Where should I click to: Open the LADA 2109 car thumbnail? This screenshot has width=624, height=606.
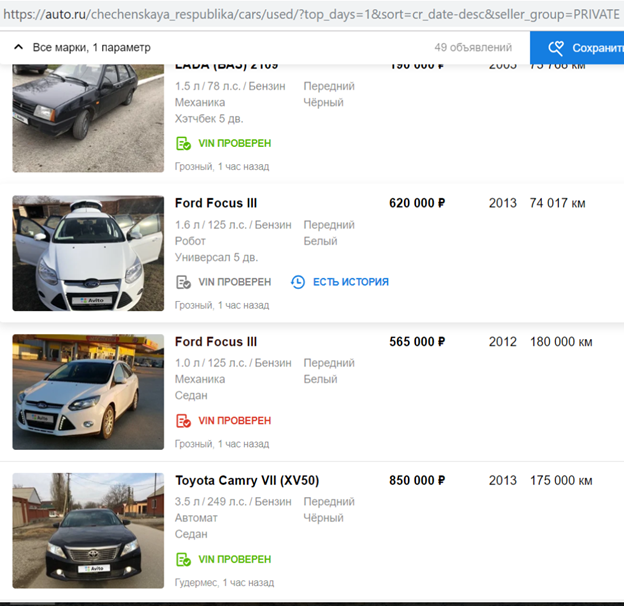click(88, 118)
